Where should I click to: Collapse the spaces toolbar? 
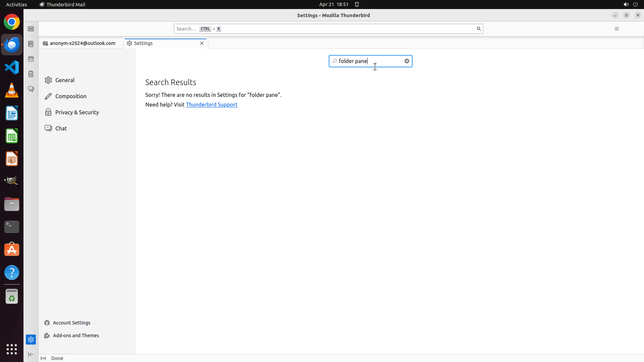(31, 354)
